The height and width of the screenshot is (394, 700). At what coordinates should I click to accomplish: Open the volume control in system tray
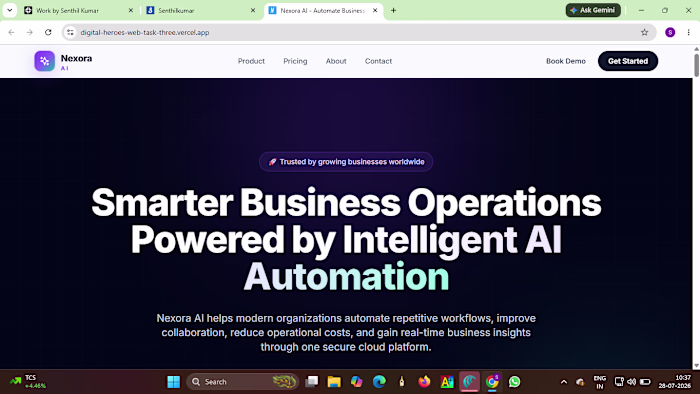point(631,382)
